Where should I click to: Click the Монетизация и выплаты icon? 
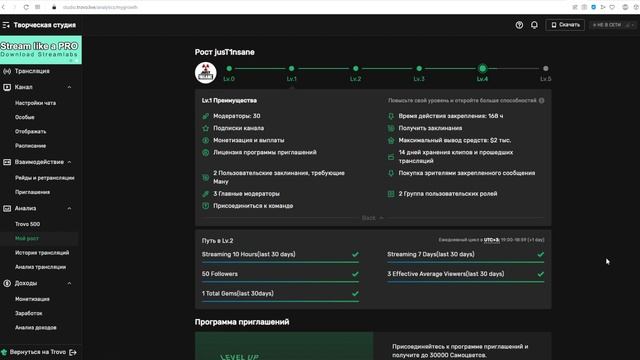tap(206, 140)
